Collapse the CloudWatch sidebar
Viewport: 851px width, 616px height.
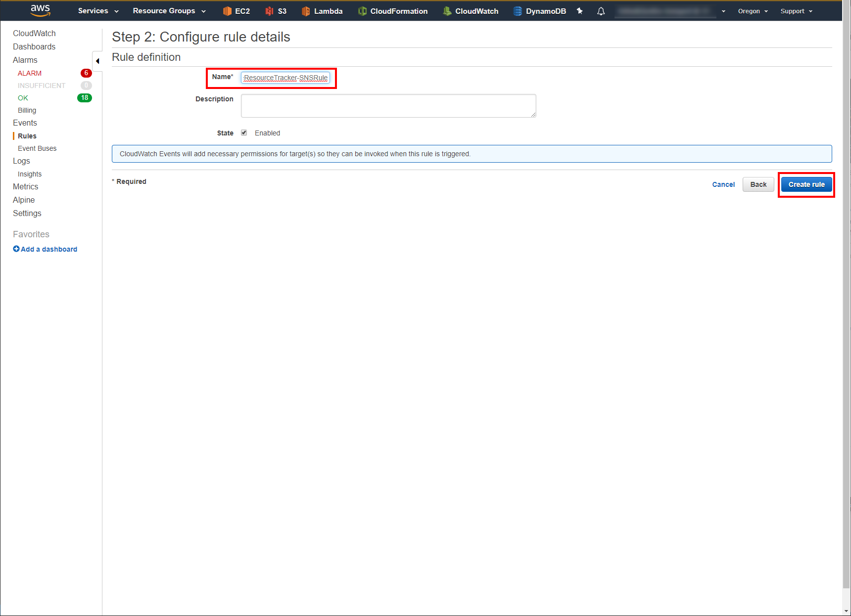tap(97, 61)
